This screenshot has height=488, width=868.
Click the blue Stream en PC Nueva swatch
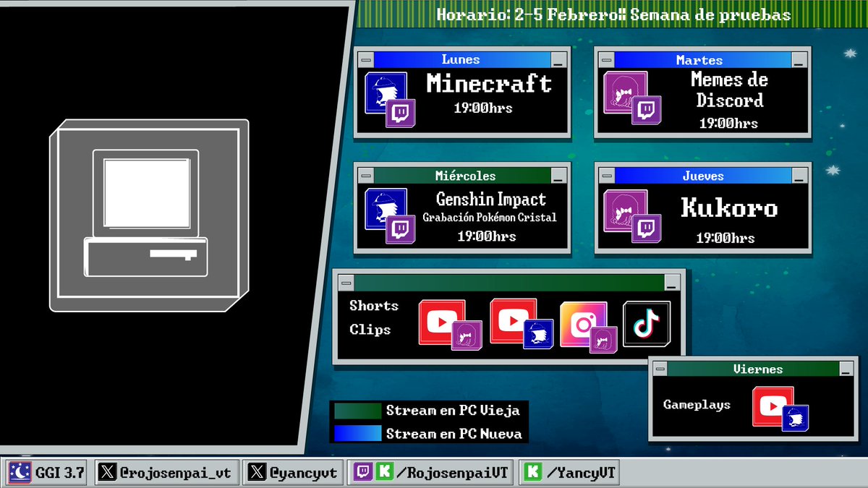(x=357, y=434)
